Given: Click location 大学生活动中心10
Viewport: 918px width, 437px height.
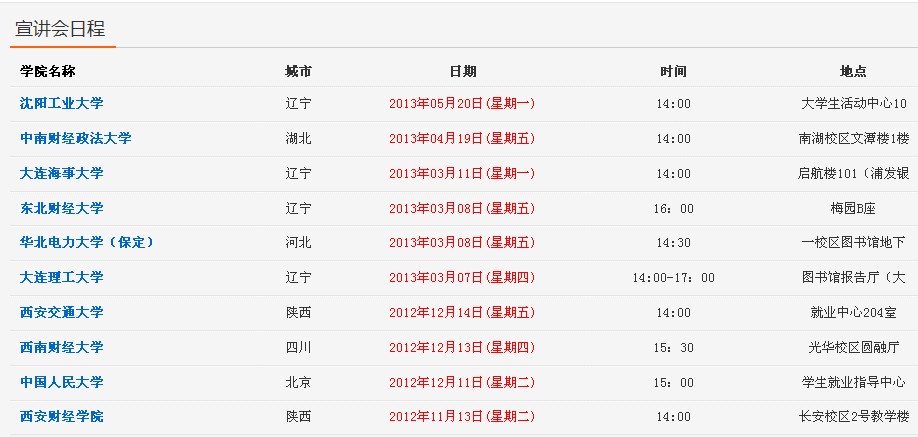Looking at the screenshot, I should pyautogui.click(x=854, y=103).
